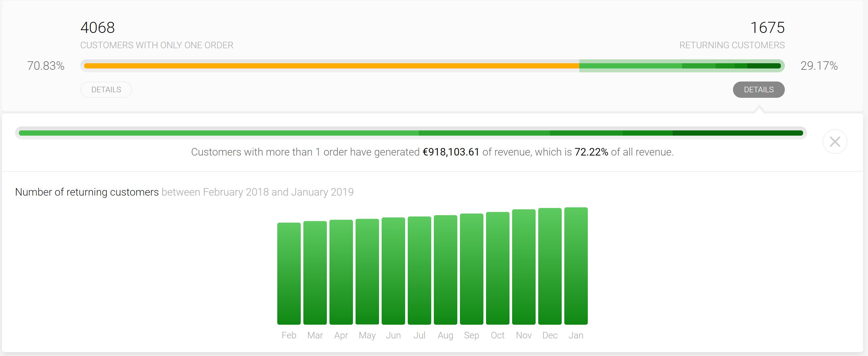Select the Aug bar in the chart
Screen dimensions: 868x356
446,270
